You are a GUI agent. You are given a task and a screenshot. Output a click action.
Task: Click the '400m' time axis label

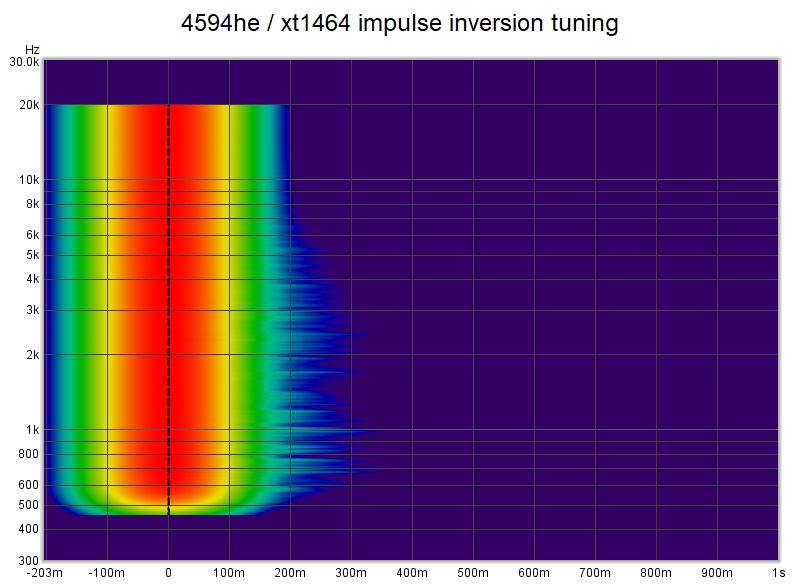pos(412,573)
